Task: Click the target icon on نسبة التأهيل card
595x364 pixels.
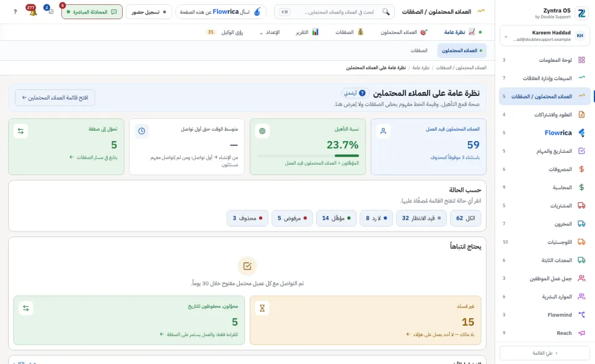Action: (262, 131)
